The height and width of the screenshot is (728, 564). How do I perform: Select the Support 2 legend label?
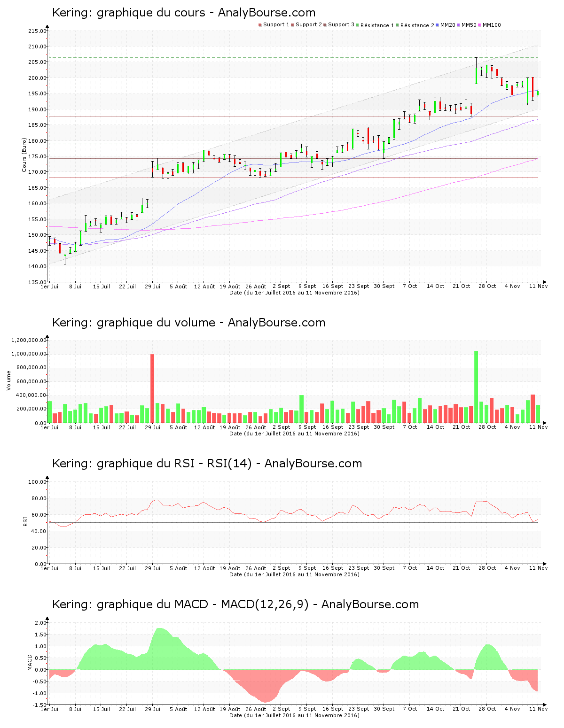click(x=309, y=25)
